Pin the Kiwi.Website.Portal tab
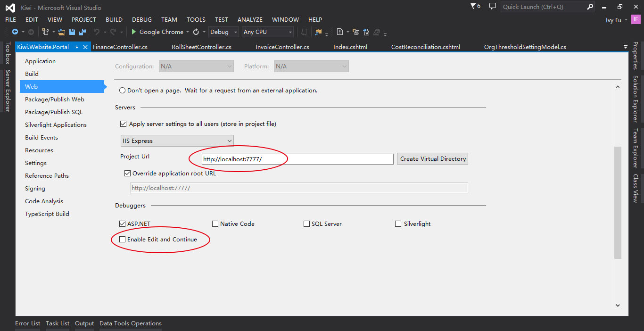The width and height of the screenshot is (644, 331). pos(77,47)
